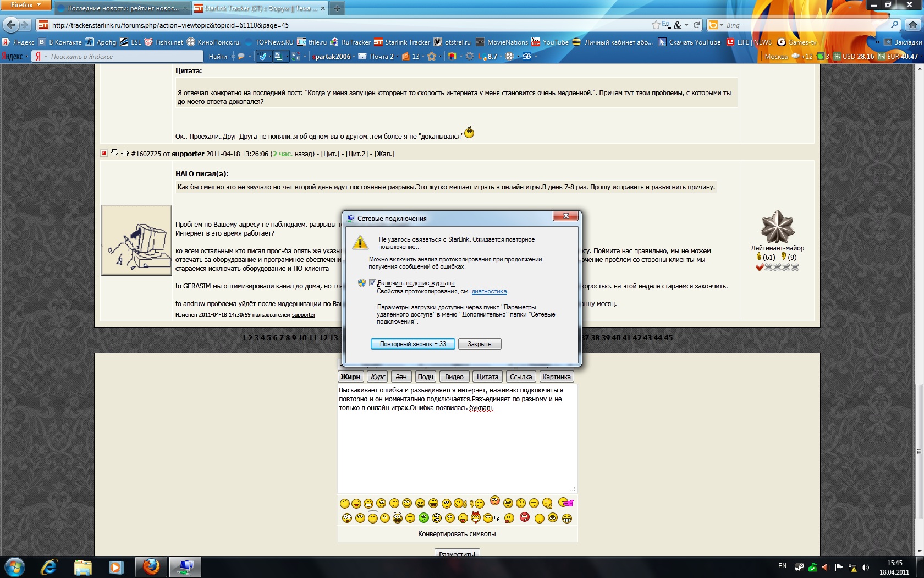Open Yandex bar 'Почта 2' mail icon
924x578 pixels.
(x=376, y=56)
